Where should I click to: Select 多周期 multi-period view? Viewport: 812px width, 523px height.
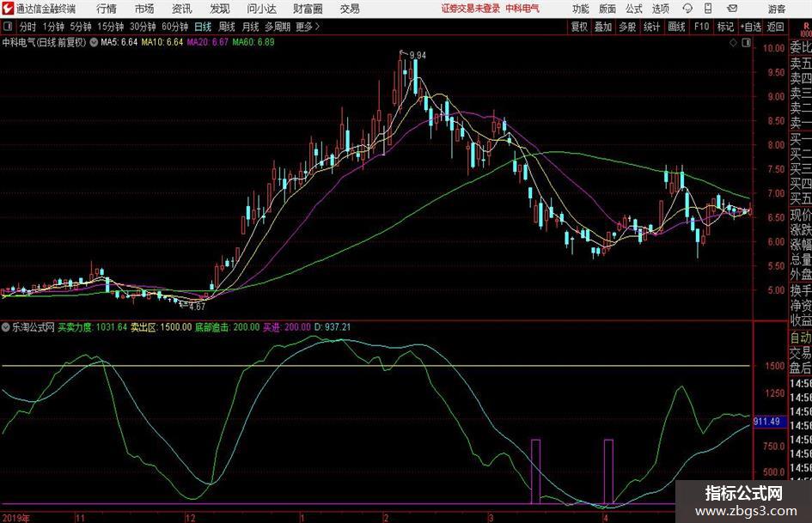(x=278, y=27)
